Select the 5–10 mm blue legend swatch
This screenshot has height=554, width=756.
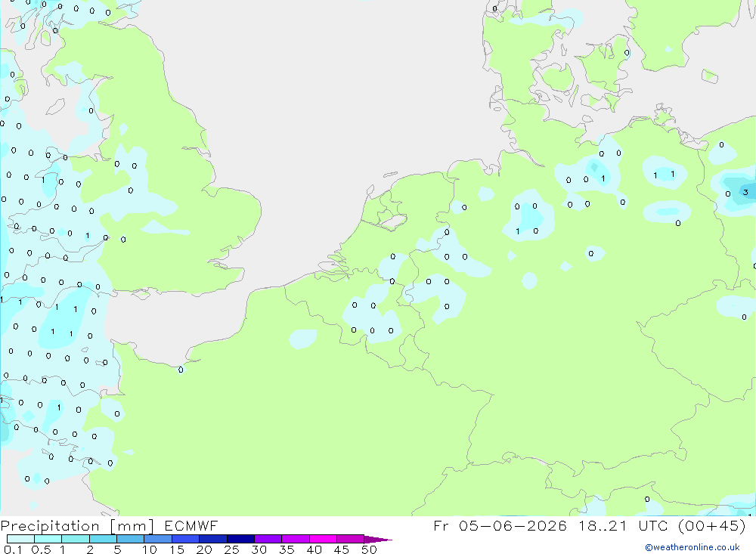[x=131, y=539]
